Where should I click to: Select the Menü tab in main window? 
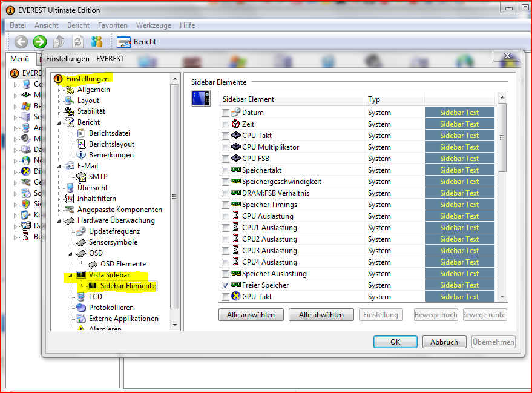pyautogui.click(x=20, y=59)
